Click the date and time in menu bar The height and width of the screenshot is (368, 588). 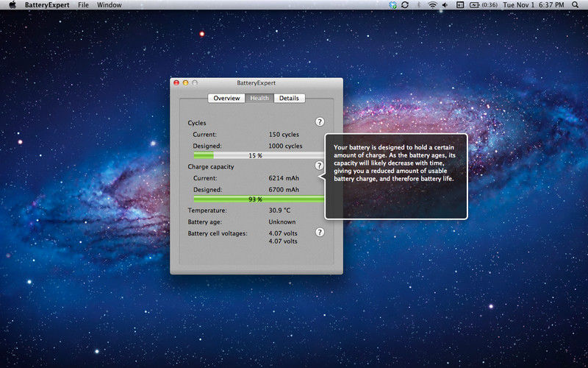click(534, 5)
